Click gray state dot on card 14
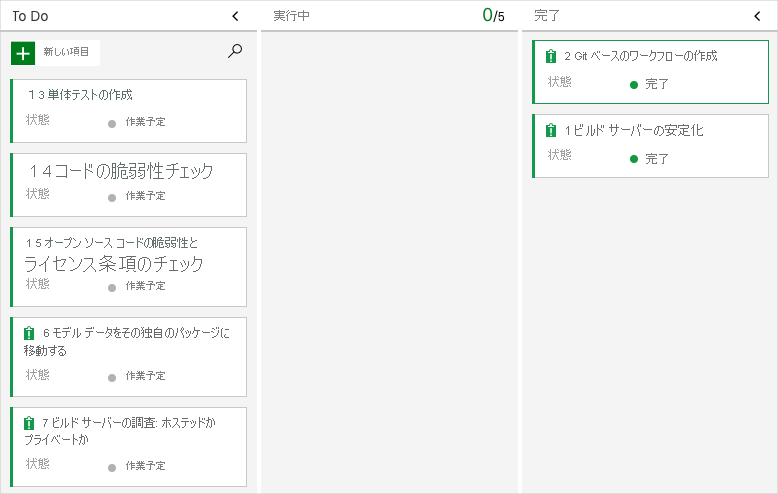 pyautogui.click(x=112, y=198)
